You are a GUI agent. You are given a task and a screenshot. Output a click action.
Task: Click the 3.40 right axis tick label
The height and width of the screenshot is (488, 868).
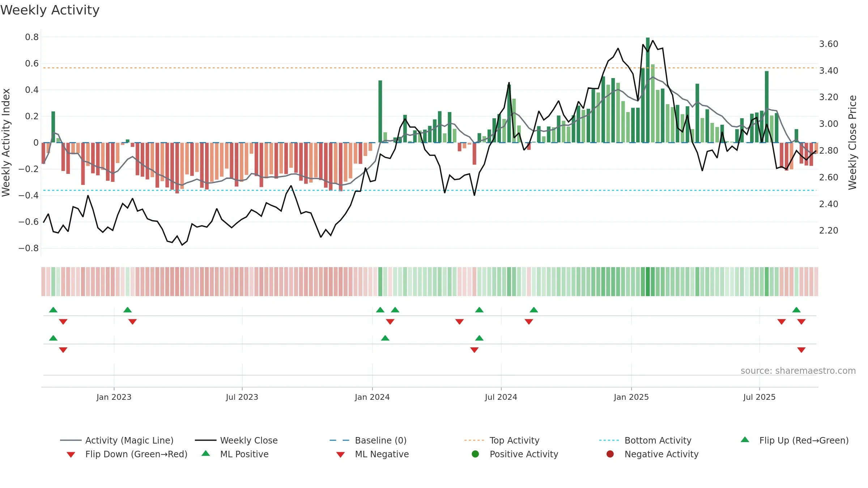[x=829, y=70]
